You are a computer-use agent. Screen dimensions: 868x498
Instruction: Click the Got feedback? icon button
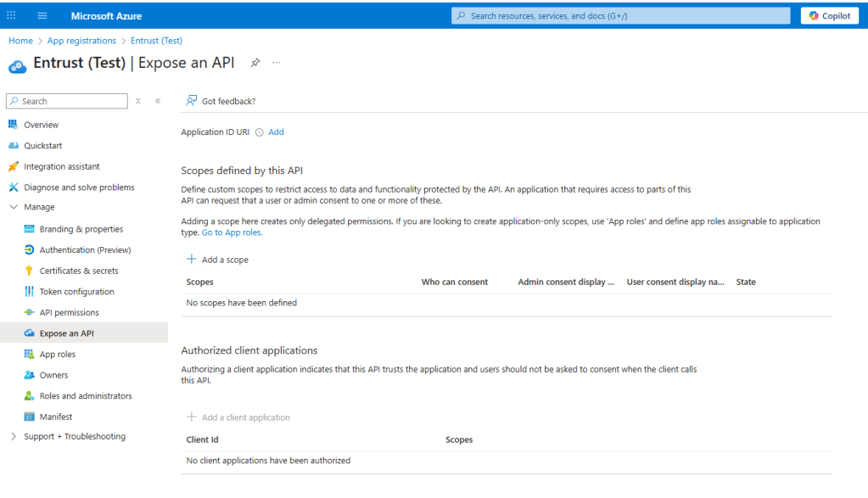click(192, 101)
